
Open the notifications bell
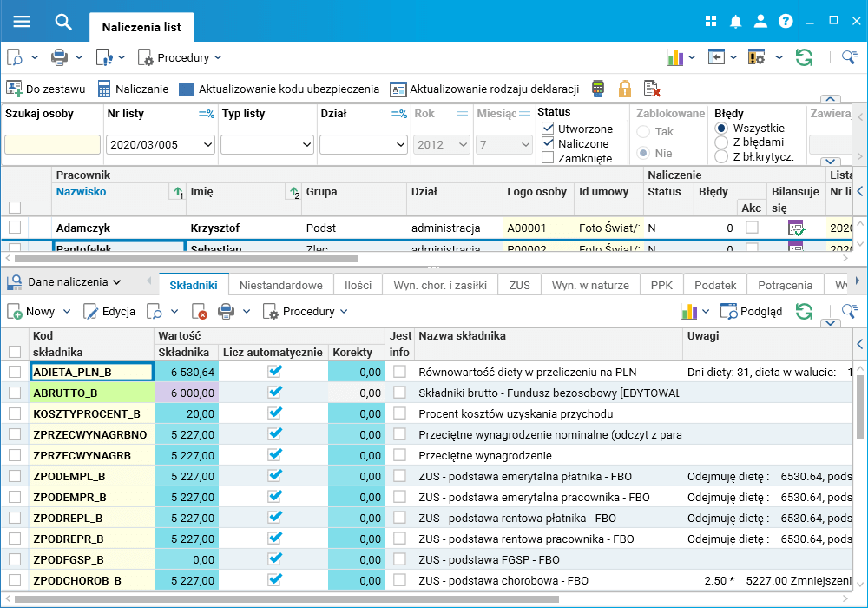(x=736, y=22)
